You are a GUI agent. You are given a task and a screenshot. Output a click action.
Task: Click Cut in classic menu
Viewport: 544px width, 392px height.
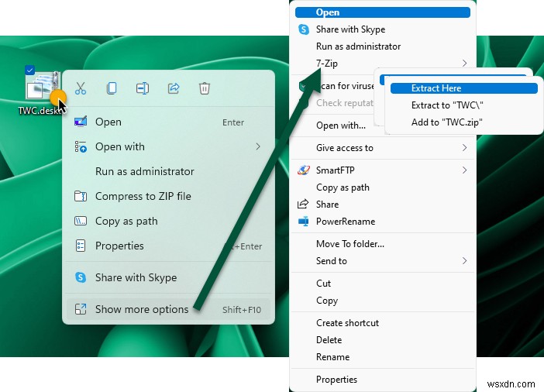(383, 284)
